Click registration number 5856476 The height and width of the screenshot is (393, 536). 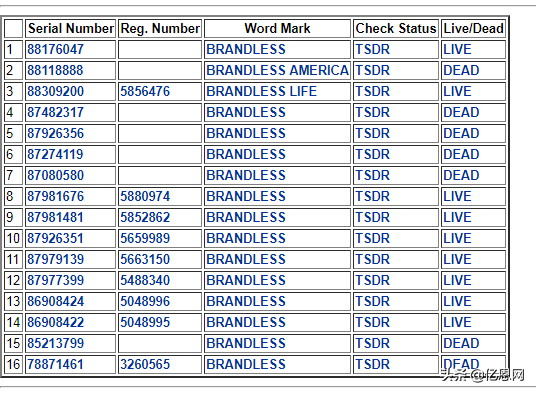coord(145,92)
